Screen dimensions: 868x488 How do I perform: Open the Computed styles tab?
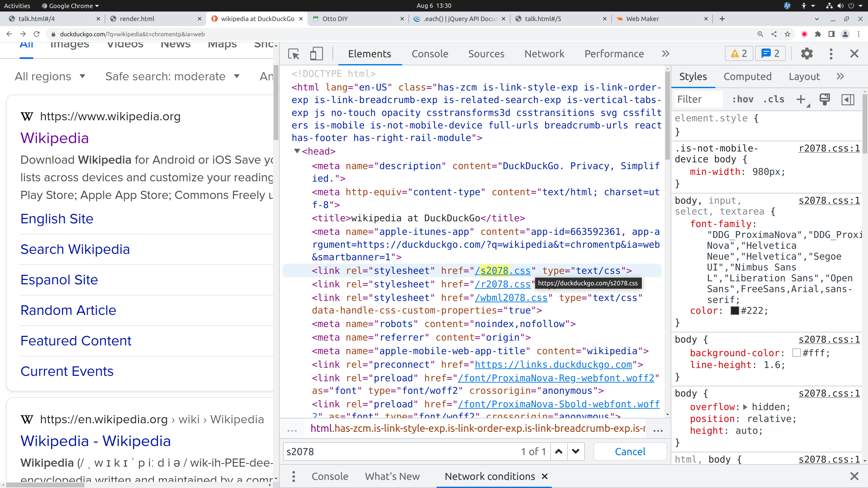(747, 77)
